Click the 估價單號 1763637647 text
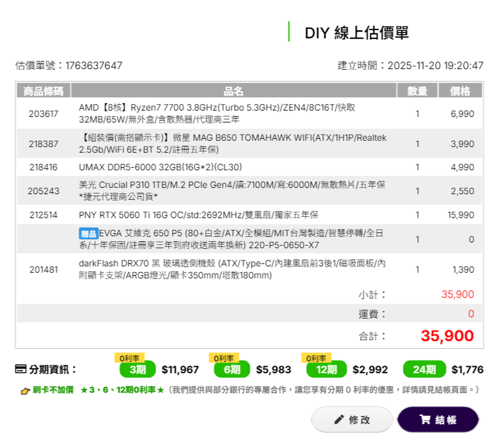499x448 pixels. pos(68,65)
